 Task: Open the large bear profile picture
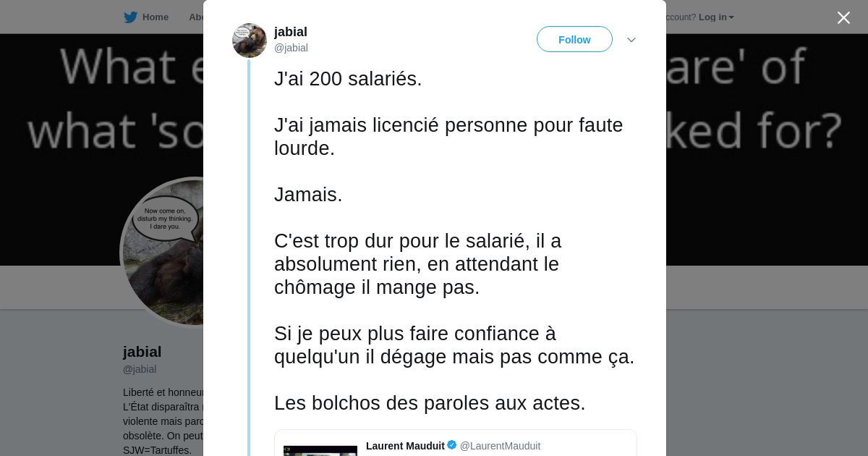click(163, 252)
